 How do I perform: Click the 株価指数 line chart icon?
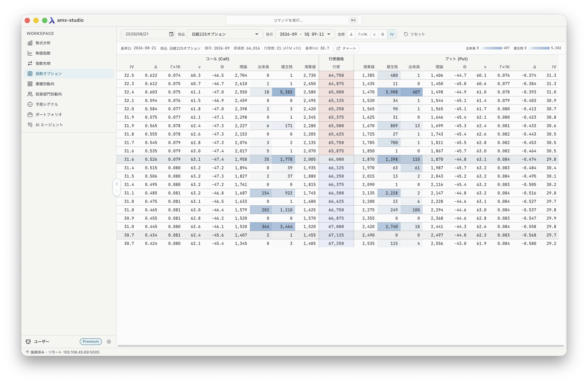(x=30, y=53)
